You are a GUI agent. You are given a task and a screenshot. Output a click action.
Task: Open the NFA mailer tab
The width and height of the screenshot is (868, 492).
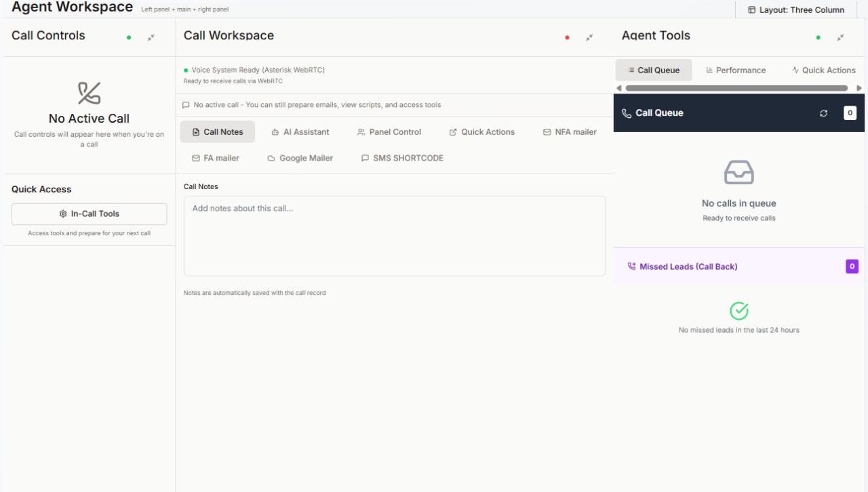[x=570, y=132]
